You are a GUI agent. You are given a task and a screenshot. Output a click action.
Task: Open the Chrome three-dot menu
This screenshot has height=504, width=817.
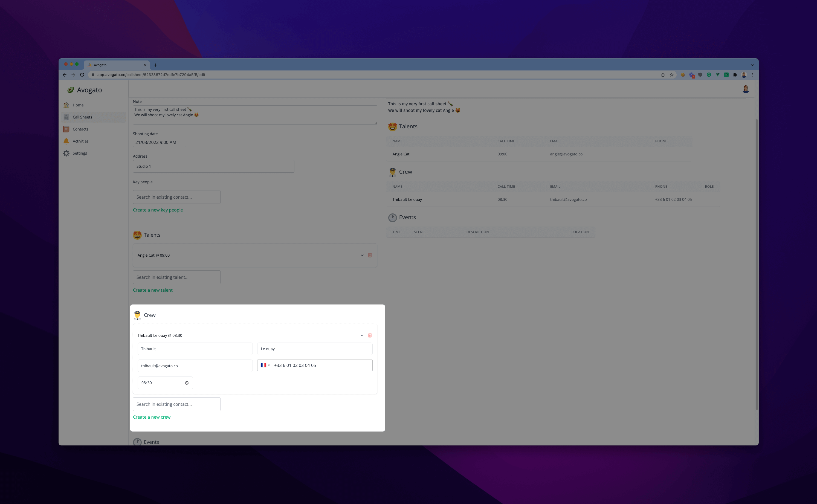tap(753, 75)
